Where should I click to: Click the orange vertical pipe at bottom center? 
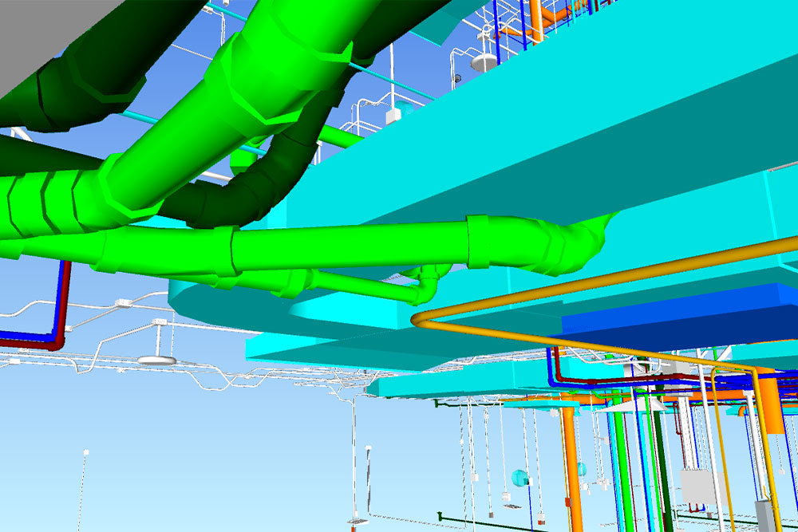tap(570, 463)
